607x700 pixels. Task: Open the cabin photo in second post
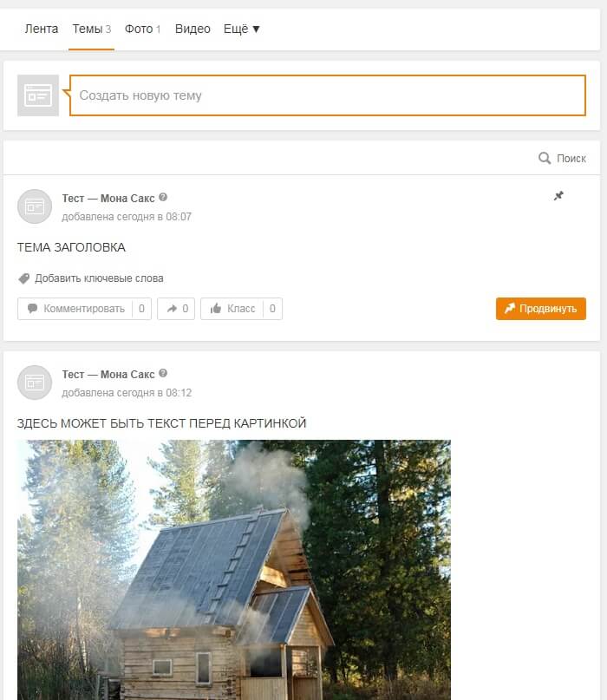tap(234, 570)
